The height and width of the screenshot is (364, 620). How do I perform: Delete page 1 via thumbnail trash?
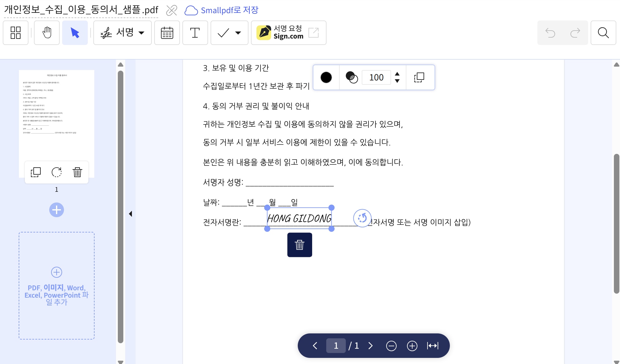77,172
